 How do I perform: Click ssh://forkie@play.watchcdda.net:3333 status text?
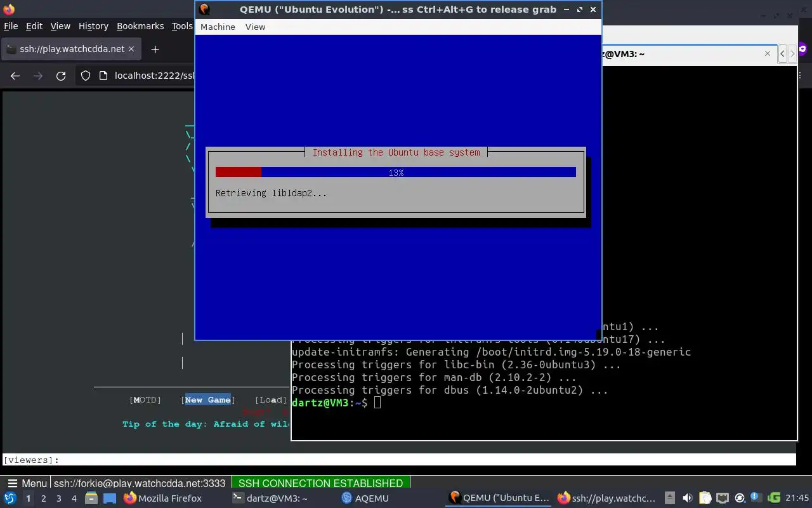point(140,483)
